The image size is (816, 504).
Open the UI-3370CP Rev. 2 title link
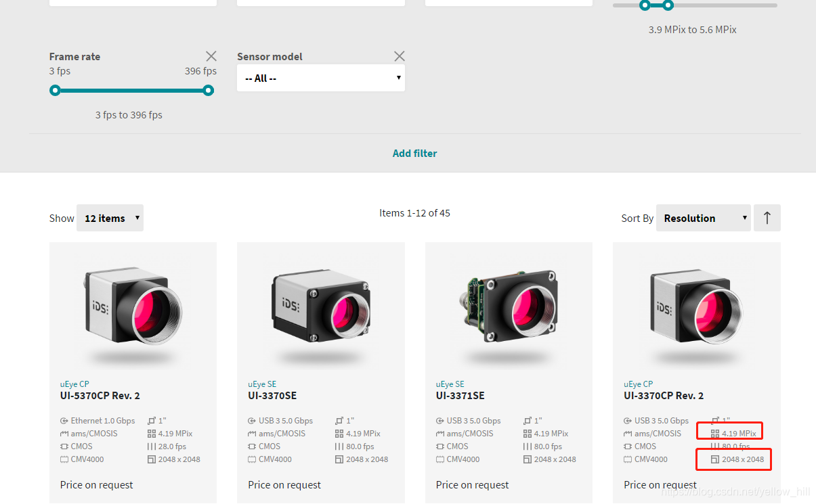[664, 396]
